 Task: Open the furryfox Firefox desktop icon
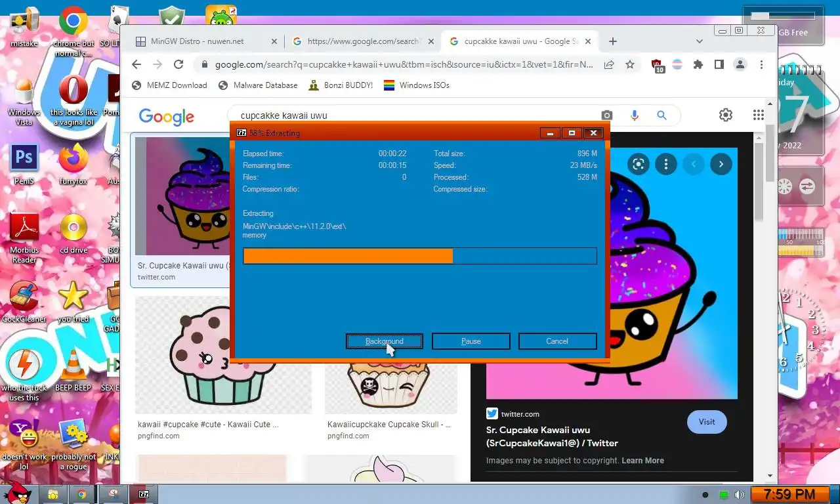pos(73,164)
